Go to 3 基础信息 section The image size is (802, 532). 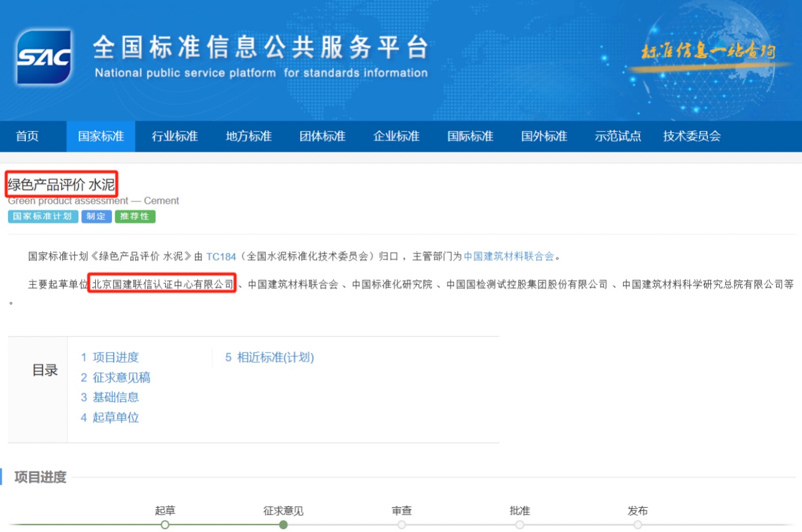(110, 398)
